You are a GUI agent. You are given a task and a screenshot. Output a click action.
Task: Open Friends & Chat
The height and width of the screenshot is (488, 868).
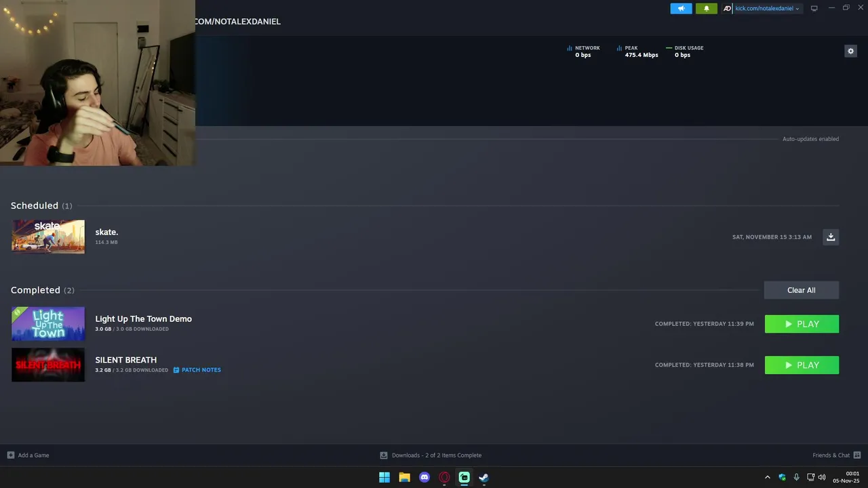[831, 455]
